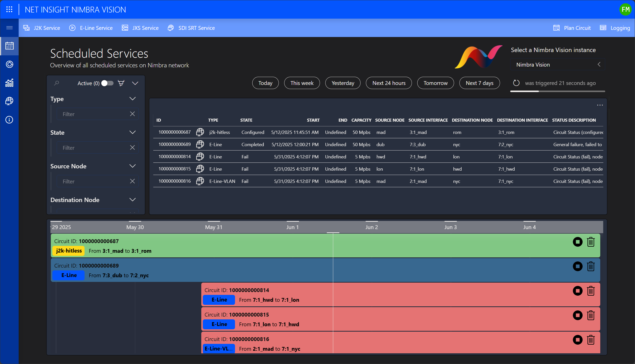
Task: Click the refresh icon beside triggered text
Action: (x=516, y=83)
